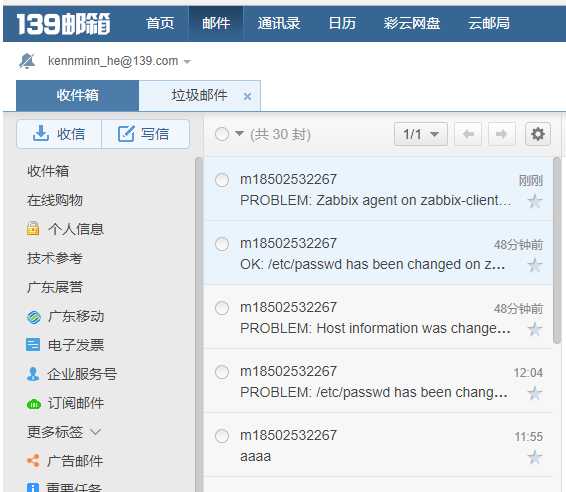Star the OK /etc/passwd email
This screenshot has height=492, width=566.
(535, 265)
